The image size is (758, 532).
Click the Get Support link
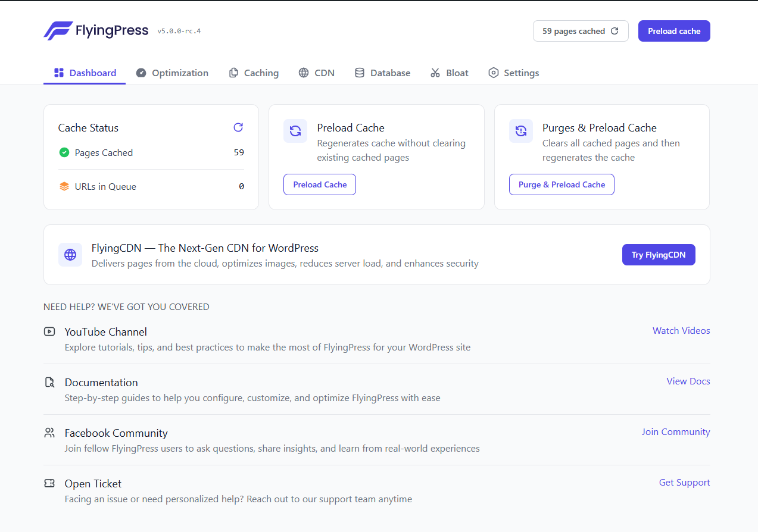(684, 483)
